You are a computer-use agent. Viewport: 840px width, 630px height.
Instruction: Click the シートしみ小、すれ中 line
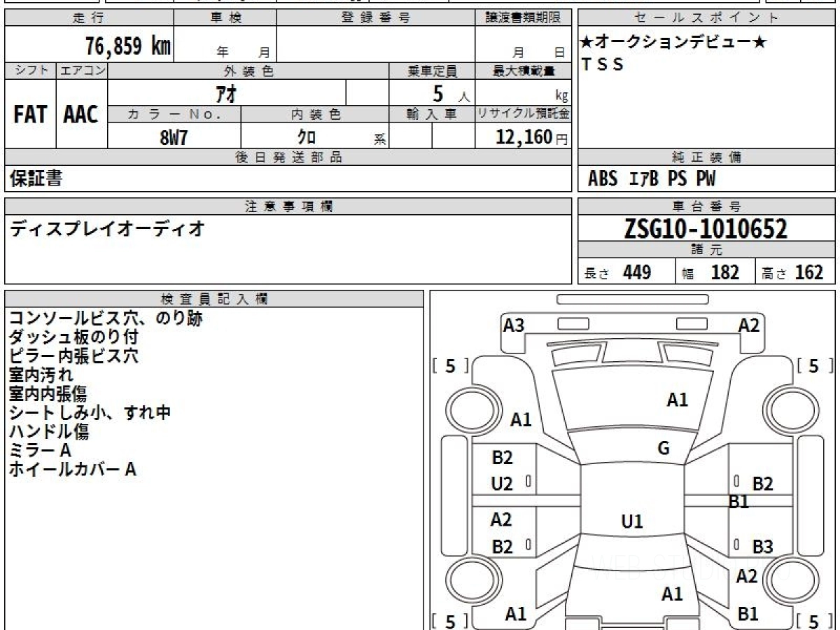(90, 413)
